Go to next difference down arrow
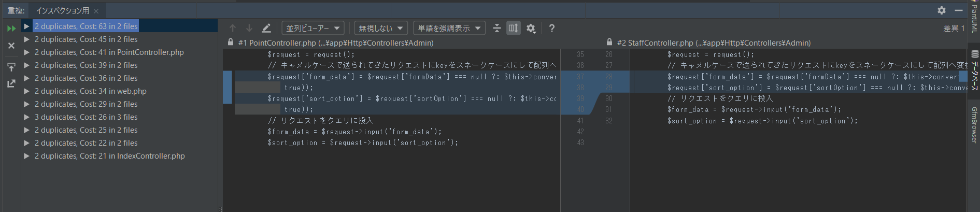 249,29
